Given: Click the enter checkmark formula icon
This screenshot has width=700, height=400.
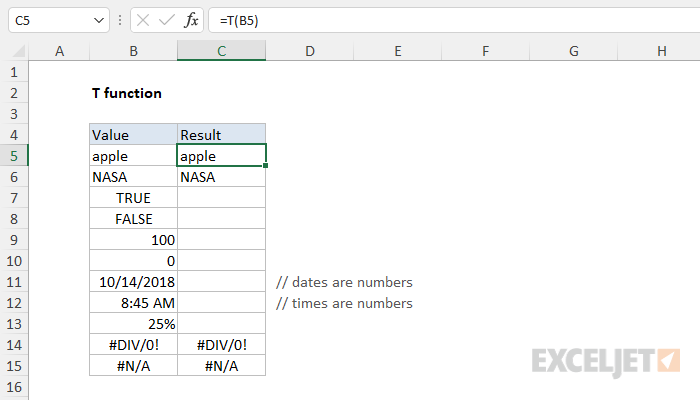Looking at the screenshot, I should (x=167, y=21).
